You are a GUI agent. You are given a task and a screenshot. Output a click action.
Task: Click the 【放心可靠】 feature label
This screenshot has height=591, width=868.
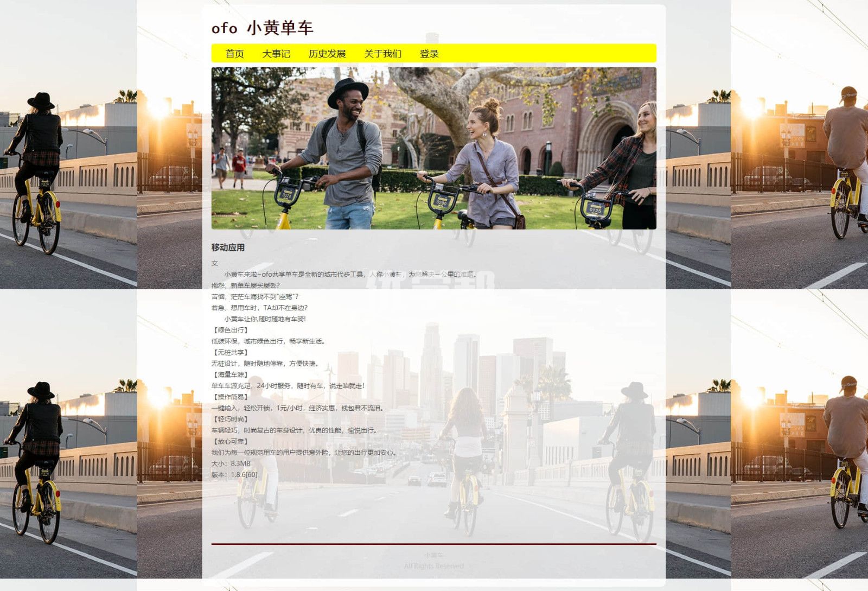[x=231, y=441]
